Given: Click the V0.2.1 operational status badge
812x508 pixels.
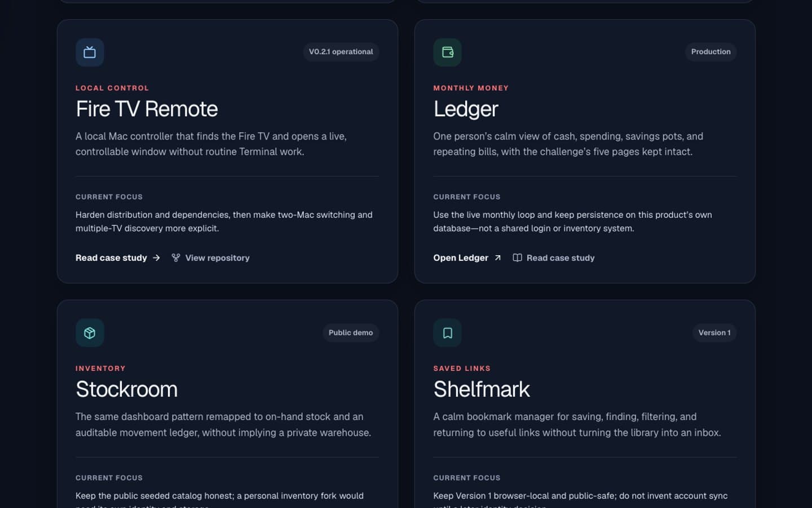Looking at the screenshot, I should click(341, 52).
